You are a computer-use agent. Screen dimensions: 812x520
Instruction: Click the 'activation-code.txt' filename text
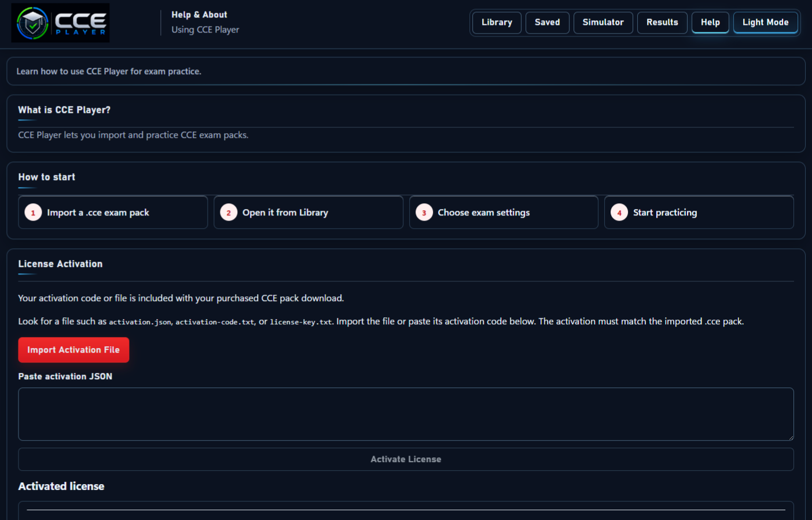(215, 322)
